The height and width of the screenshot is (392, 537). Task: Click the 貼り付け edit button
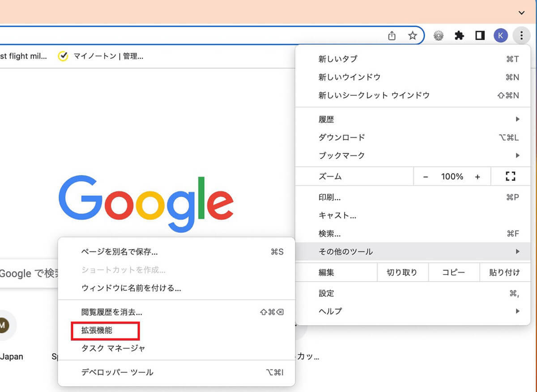point(505,272)
